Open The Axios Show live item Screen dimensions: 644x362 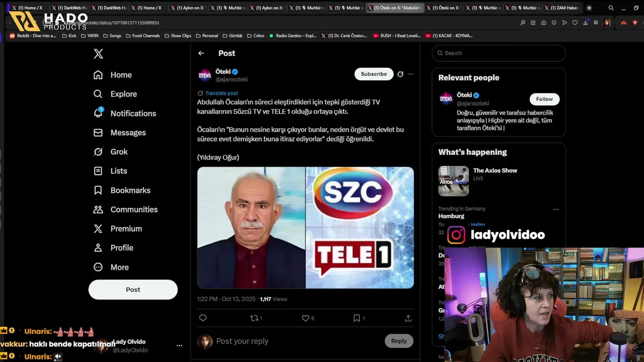499,180
